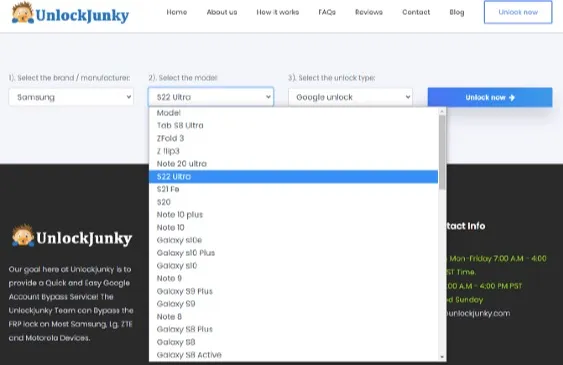Select Note 20 ultra option
Image resolution: width=563 pixels, height=365 pixels.
(x=293, y=164)
